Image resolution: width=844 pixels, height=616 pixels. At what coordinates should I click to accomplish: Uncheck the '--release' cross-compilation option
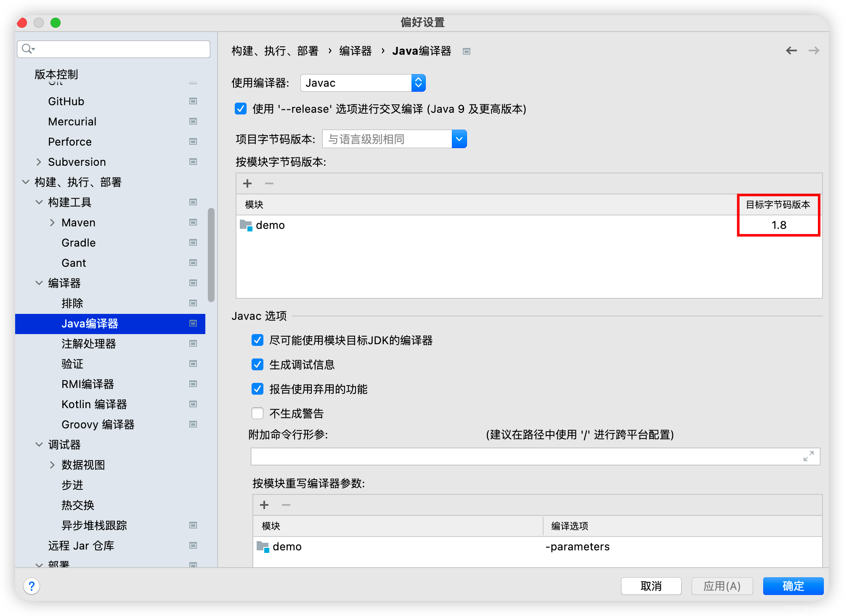[x=241, y=109]
